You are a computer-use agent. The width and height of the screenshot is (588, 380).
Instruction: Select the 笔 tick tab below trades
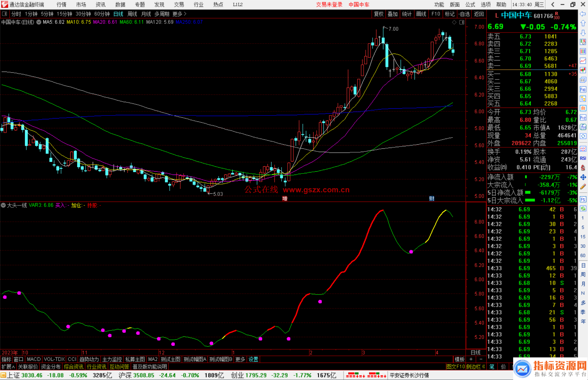492,367
